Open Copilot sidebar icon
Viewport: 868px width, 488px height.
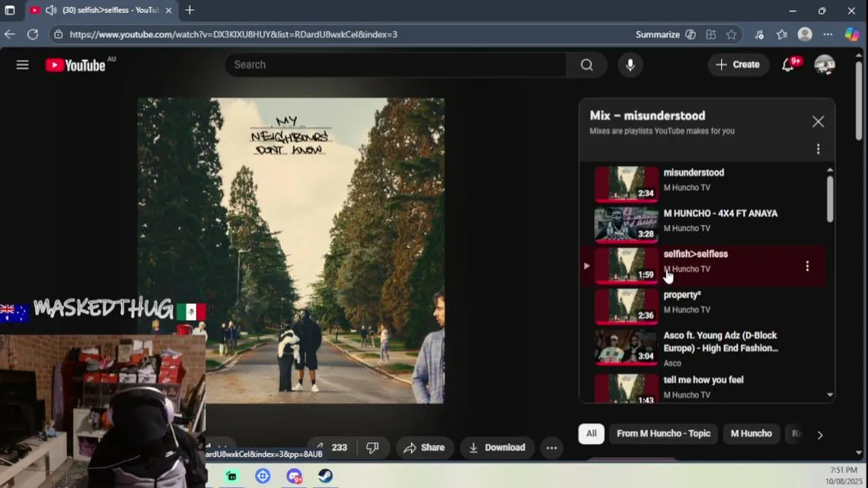click(852, 34)
